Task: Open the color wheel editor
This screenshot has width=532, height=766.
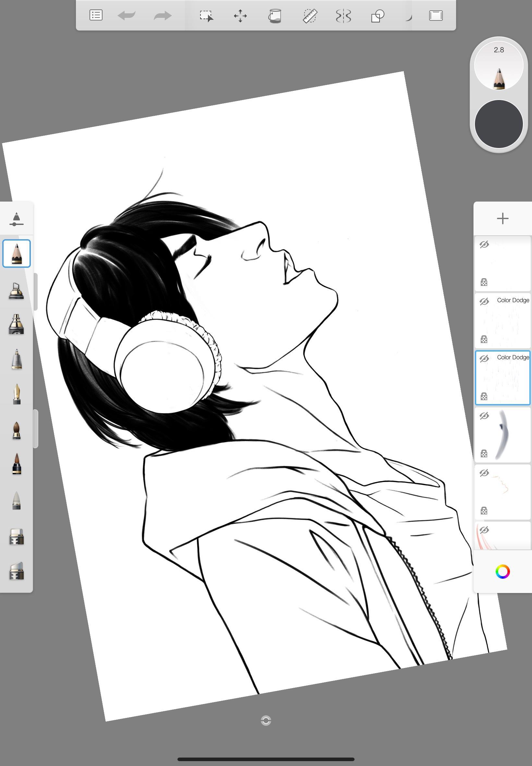Action: point(502,572)
